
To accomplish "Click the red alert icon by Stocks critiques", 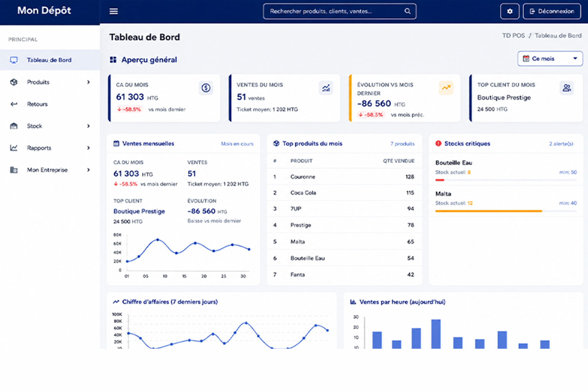I will [x=438, y=144].
